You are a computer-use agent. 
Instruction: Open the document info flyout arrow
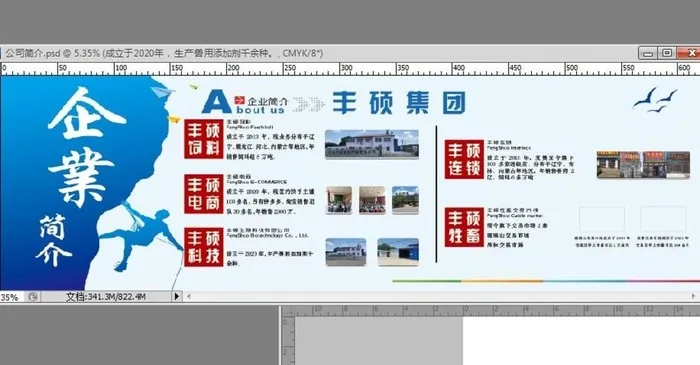[177, 296]
